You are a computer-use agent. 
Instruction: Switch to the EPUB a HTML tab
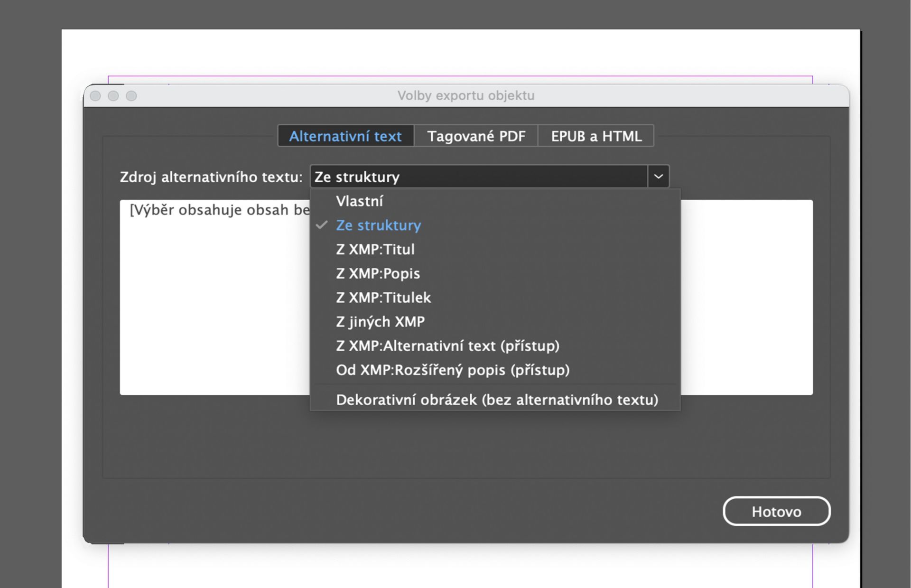tap(596, 136)
